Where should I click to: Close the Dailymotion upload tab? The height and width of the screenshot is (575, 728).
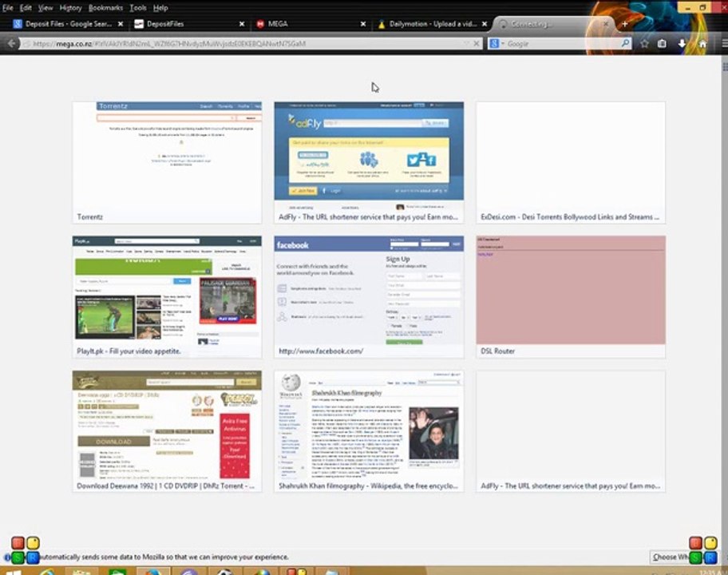click(485, 24)
